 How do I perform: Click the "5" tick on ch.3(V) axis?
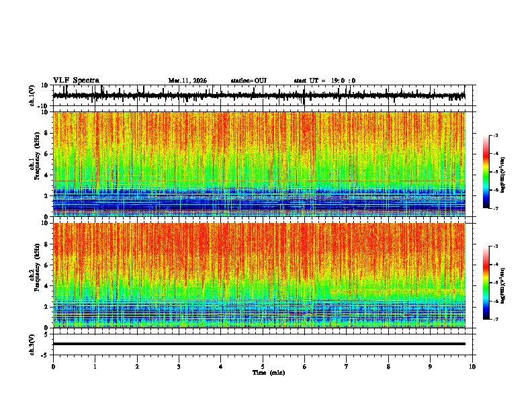[47, 334]
